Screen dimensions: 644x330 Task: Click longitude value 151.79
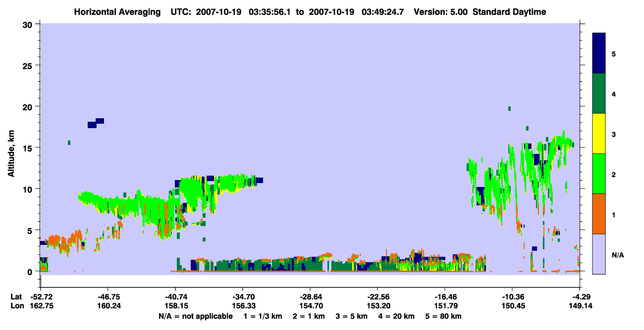point(445,306)
